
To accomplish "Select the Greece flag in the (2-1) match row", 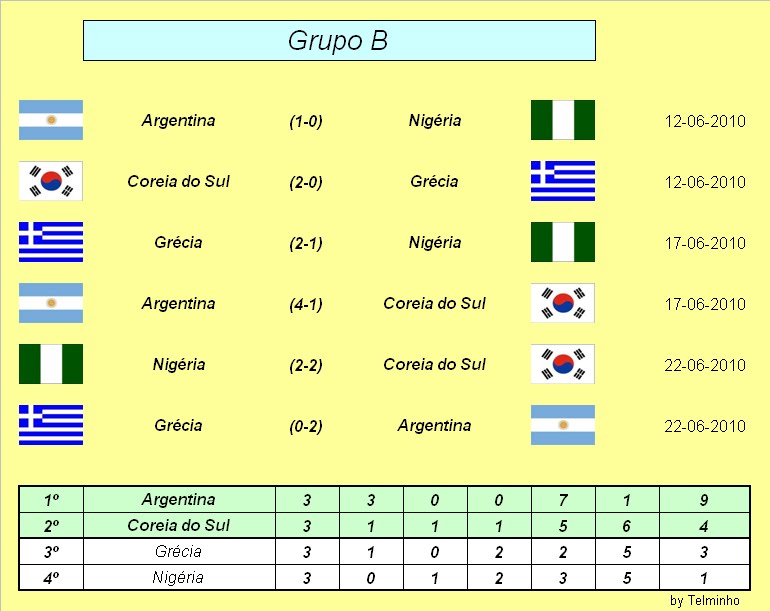I will point(51,242).
